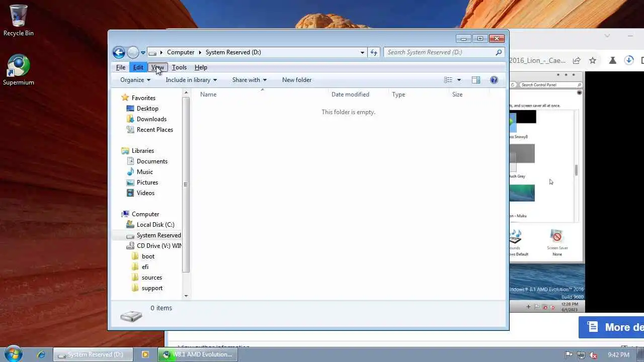Open the Share with dropdown
This screenshot has height=362, width=644.
[250, 80]
